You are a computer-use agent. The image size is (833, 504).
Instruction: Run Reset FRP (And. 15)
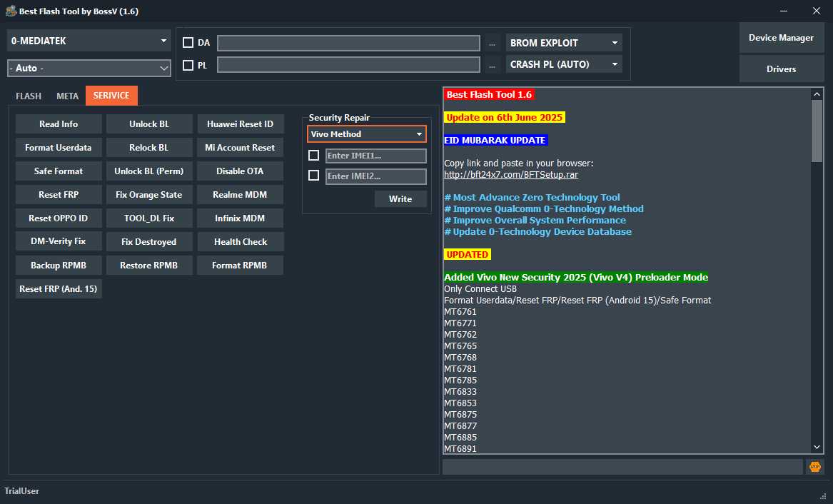pos(58,288)
